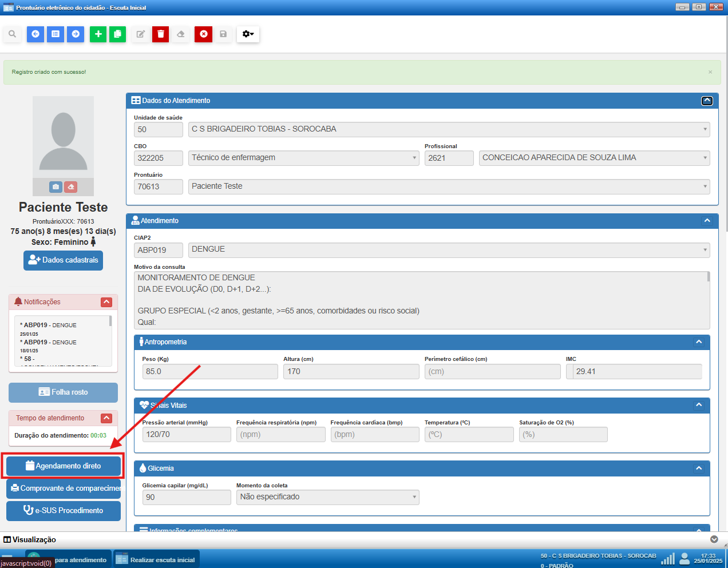Open the Momento da coleta dropdown

pyautogui.click(x=327, y=497)
